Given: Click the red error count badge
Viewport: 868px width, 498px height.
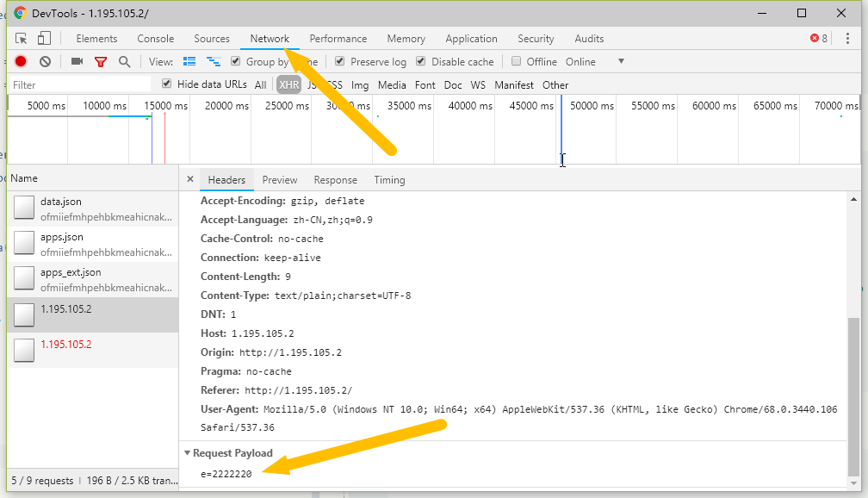Looking at the screenshot, I should 819,38.
